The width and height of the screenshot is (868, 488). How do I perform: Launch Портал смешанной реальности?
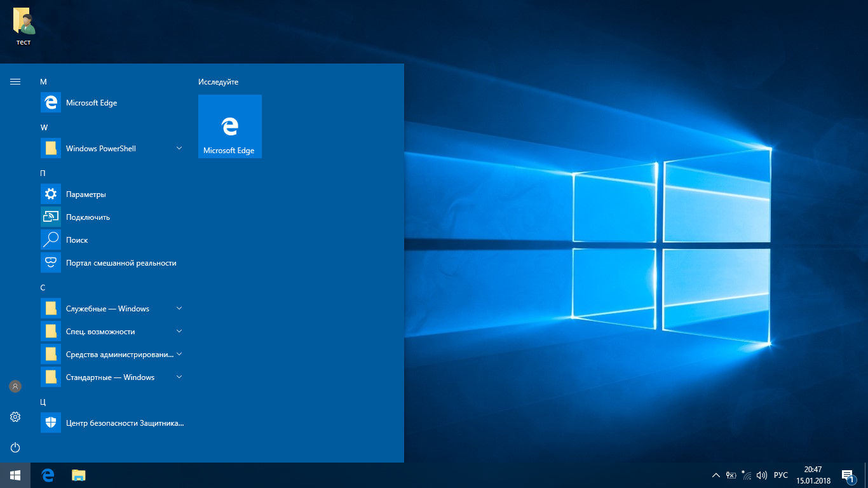[112, 263]
